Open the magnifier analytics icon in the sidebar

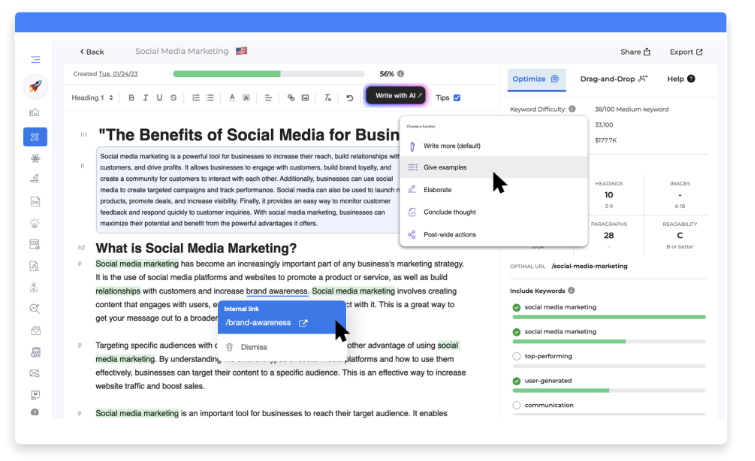(35, 309)
